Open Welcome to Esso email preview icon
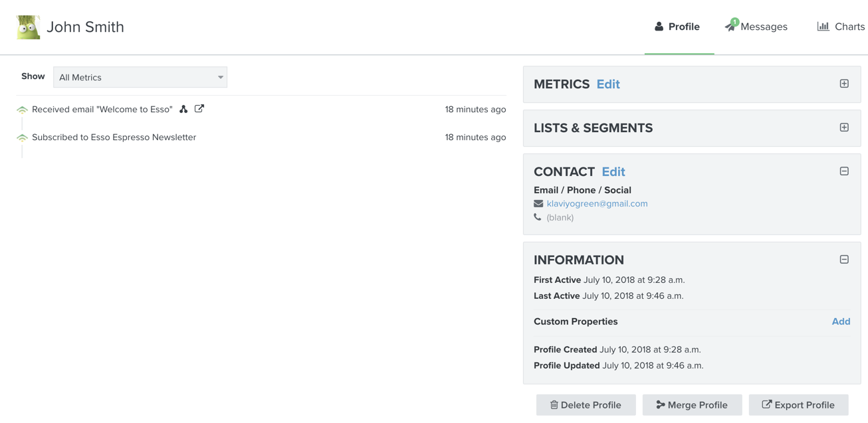Image resolution: width=868 pixels, height=423 pixels. pyautogui.click(x=199, y=109)
